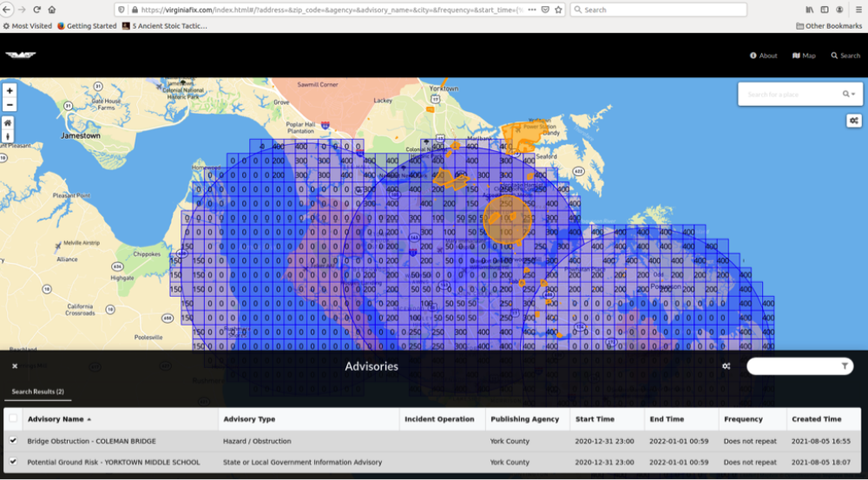Open the About page in navbar
The image size is (868, 480).
(764, 56)
